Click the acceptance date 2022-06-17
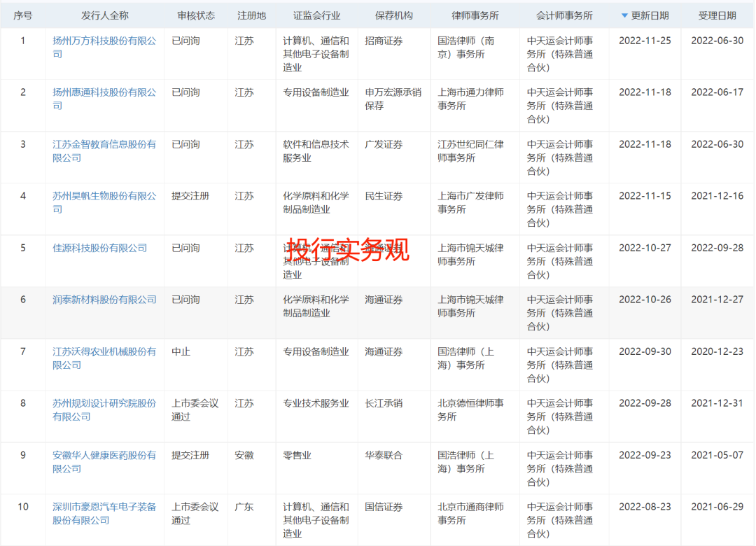 (717, 92)
